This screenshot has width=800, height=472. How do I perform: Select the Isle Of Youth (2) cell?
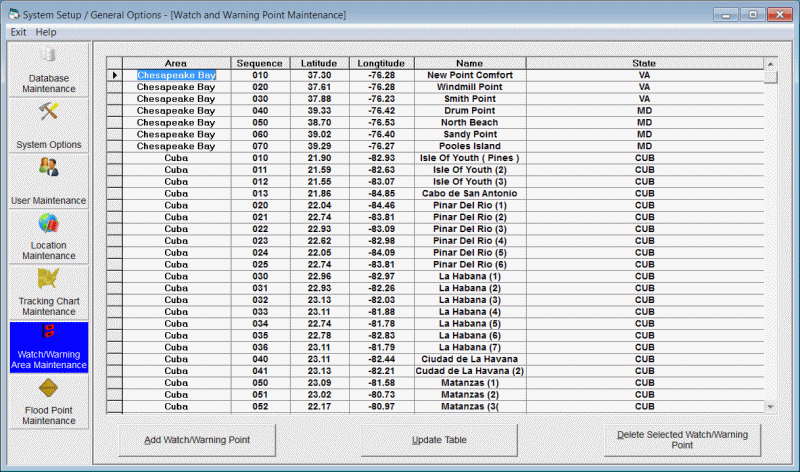click(x=470, y=169)
